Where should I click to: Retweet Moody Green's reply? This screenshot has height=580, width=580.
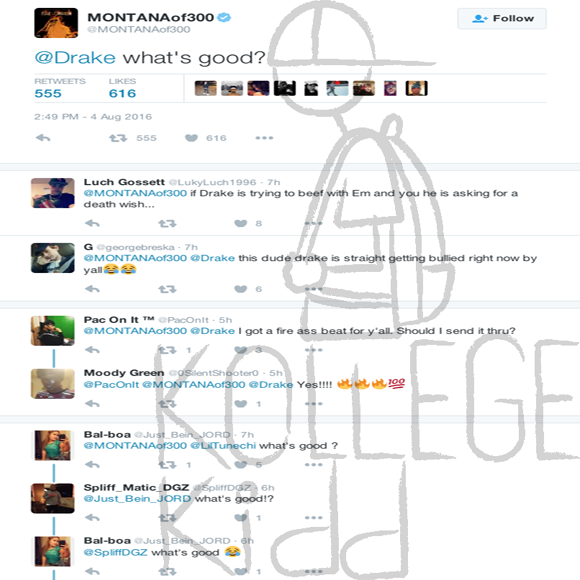tap(167, 404)
